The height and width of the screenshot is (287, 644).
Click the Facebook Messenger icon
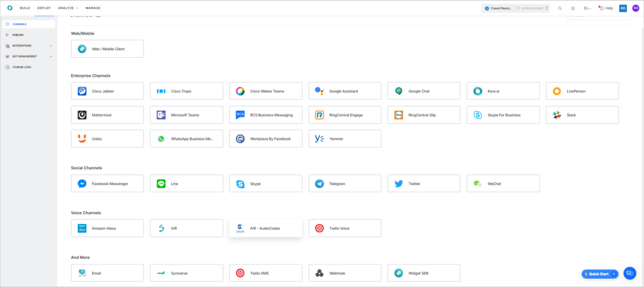pos(82,184)
